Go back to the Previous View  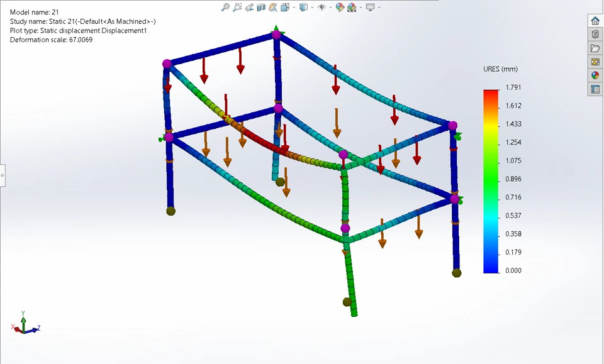tap(249, 8)
